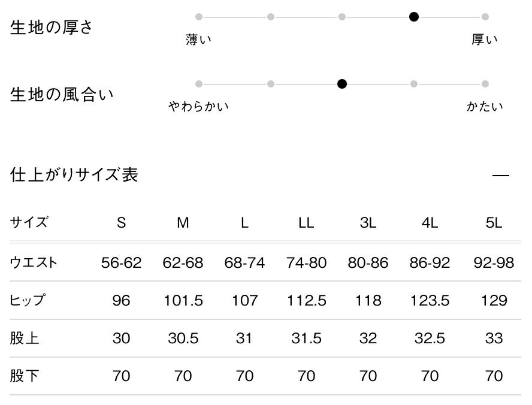Image resolution: width=532 pixels, height=405 pixels.
Task: Click the M size column header
Action: pyautogui.click(x=183, y=223)
